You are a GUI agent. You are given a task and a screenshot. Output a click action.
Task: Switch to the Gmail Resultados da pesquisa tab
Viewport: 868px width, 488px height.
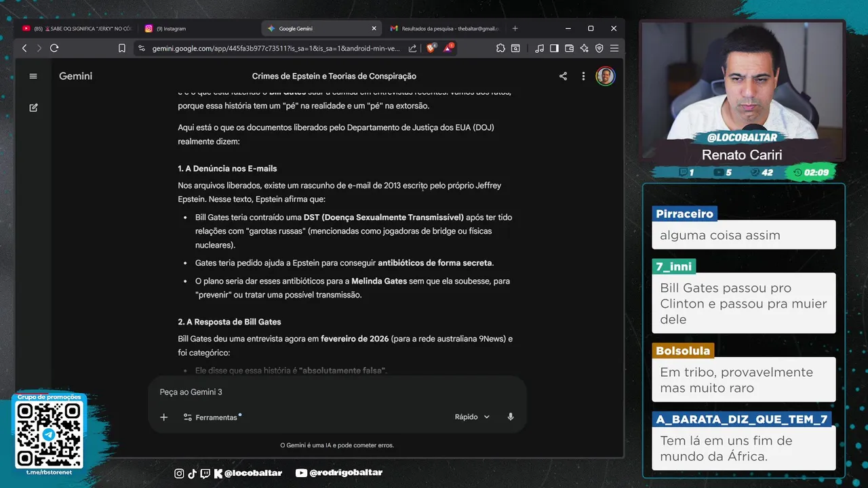pos(444,28)
